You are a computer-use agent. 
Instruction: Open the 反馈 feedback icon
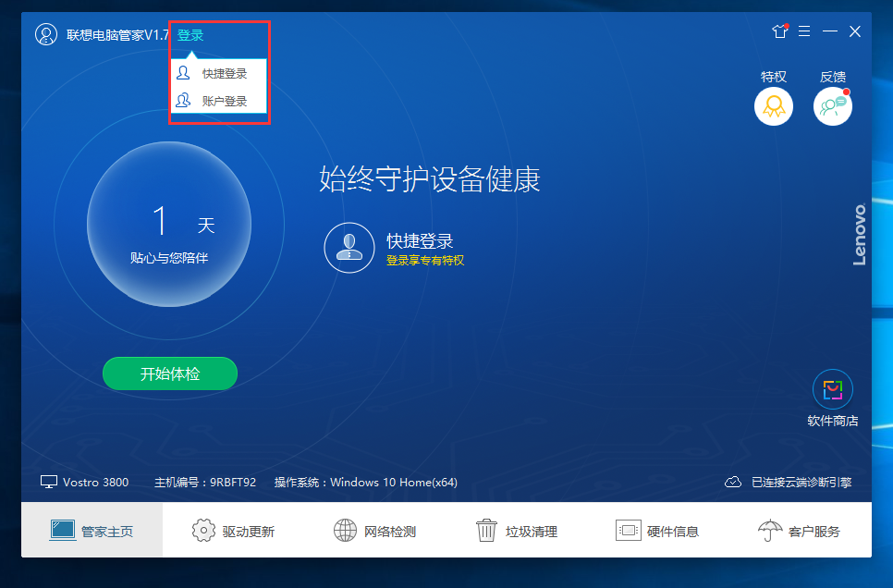click(832, 105)
